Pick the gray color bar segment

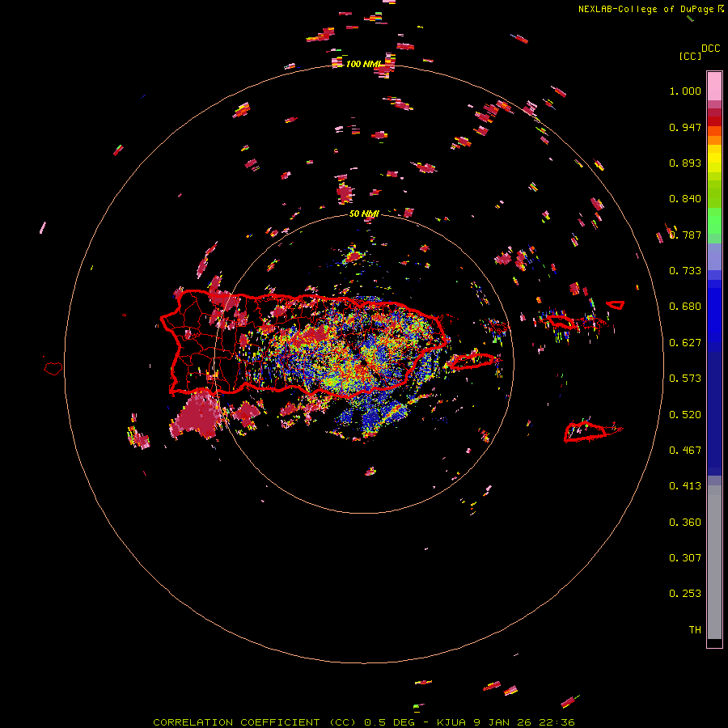[x=714, y=562]
